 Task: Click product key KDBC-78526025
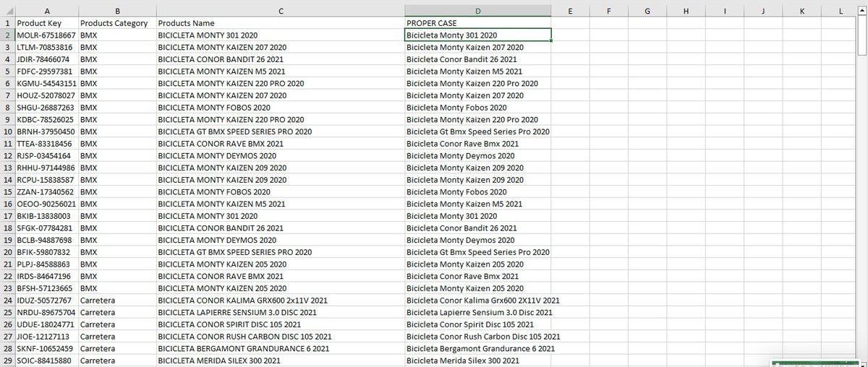(x=46, y=119)
